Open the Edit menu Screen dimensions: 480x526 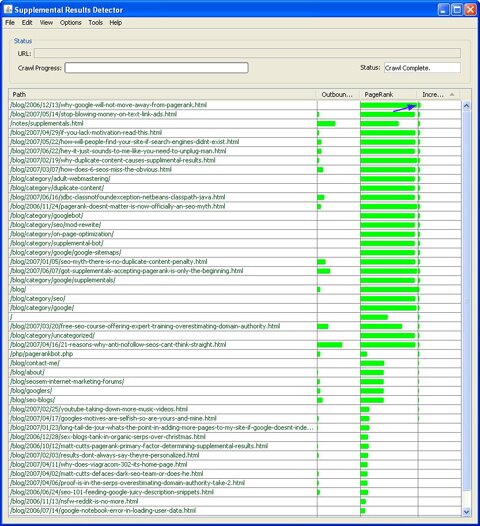27,22
